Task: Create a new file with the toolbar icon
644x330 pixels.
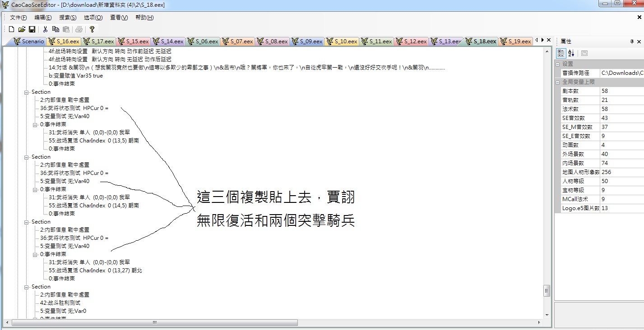Action: (12, 29)
